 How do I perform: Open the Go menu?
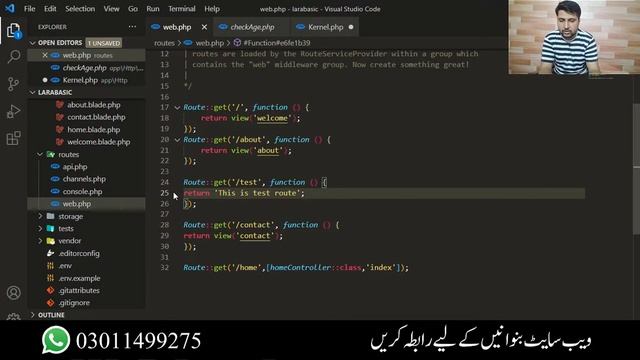pos(133,9)
